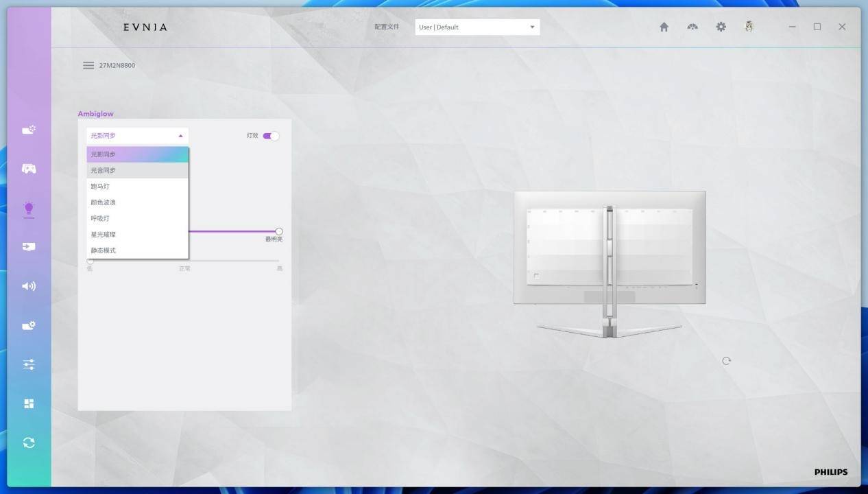Open the gamepad gaming settings in sidebar
The height and width of the screenshot is (494, 868).
(x=29, y=169)
